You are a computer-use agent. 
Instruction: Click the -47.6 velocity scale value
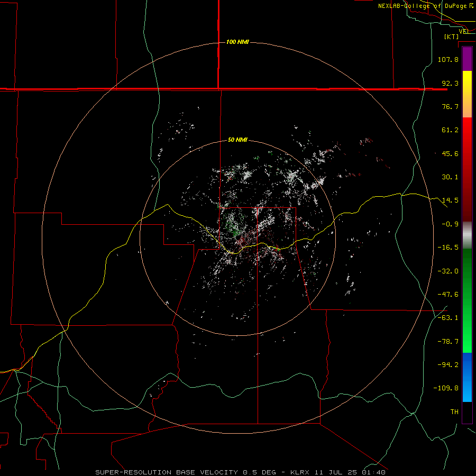(x=448, y=295)
